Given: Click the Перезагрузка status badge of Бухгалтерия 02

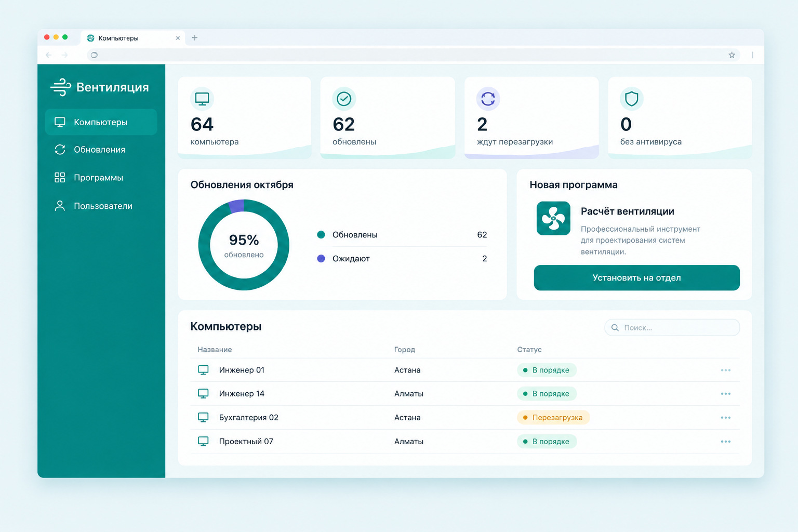Looking at the screenshot, I should [553, 418].
